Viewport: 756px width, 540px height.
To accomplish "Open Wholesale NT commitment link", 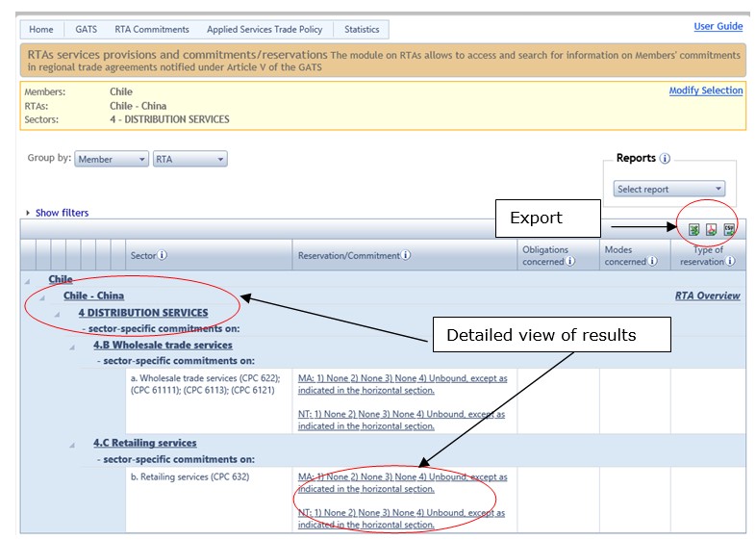I will pos(401,420).
